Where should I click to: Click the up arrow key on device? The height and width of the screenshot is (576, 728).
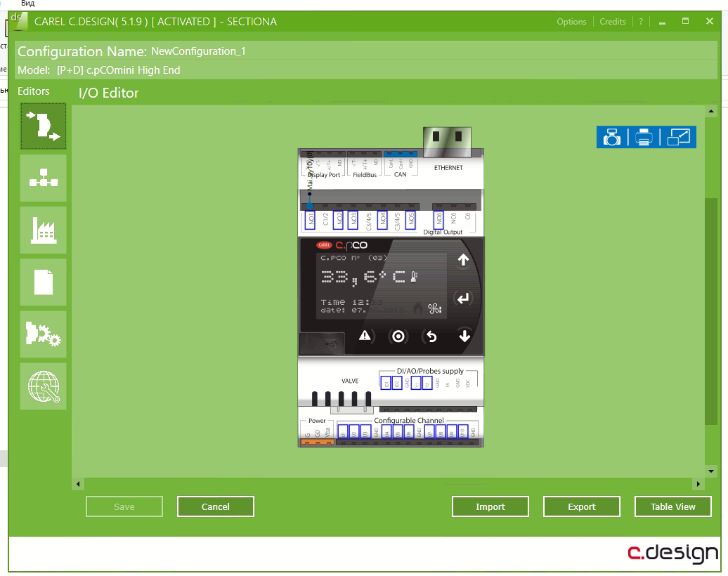(x=463, y=260)
